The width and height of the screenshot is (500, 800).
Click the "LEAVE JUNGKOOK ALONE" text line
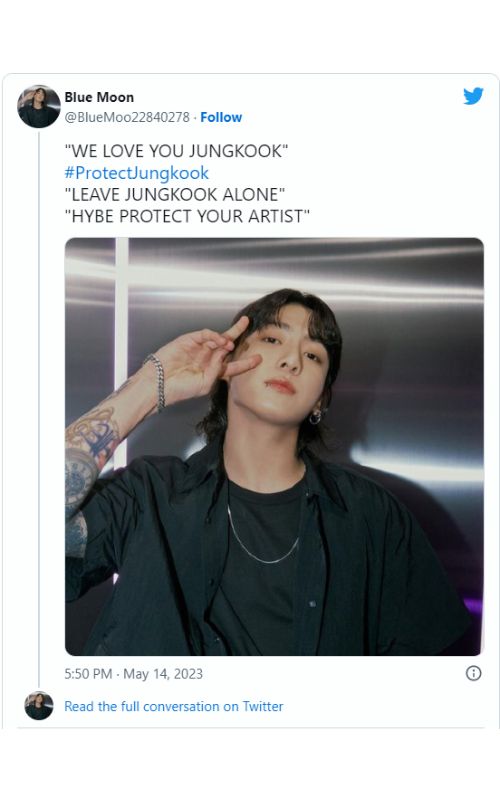(174, 194)
